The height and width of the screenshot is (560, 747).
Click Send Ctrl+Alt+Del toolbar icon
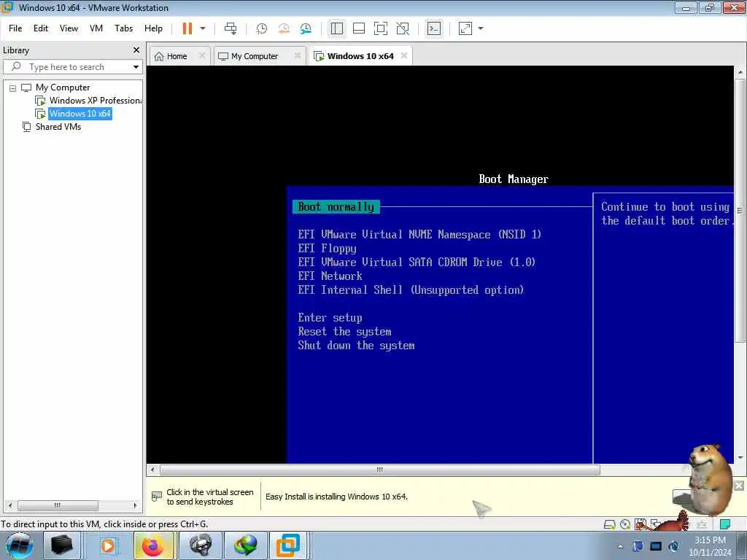231,28
